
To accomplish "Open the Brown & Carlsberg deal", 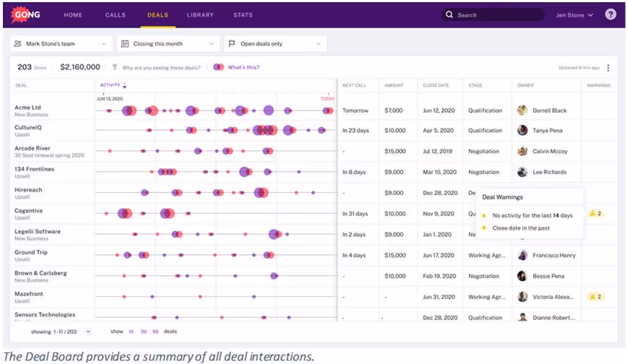I will [40, 273].
